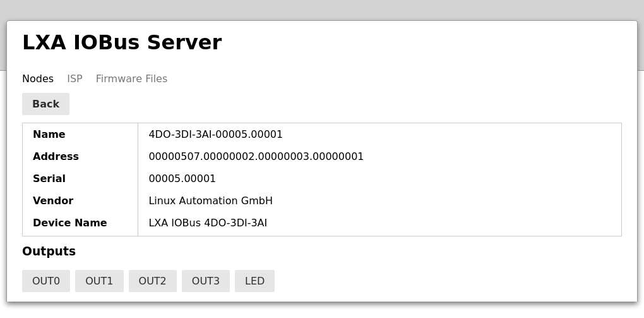Viewport: 644px width, 318px height.
Task: Click vendor value Linux Automation GmbH
Action: [211, 201]
